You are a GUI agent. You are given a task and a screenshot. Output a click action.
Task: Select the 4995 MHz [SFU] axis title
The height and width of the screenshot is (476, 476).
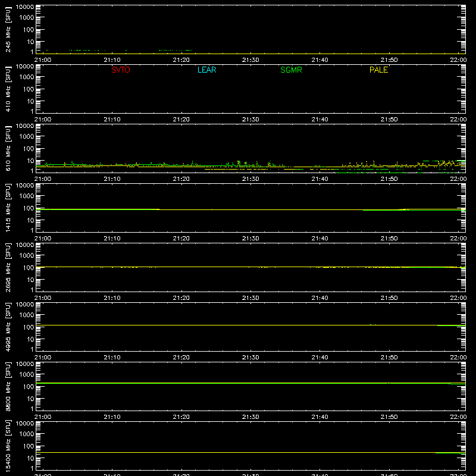tap(8, 327)
